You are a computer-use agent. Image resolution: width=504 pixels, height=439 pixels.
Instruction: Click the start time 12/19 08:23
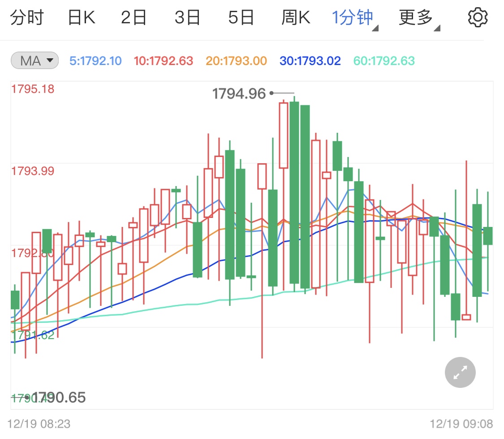(x=39, y=424)
